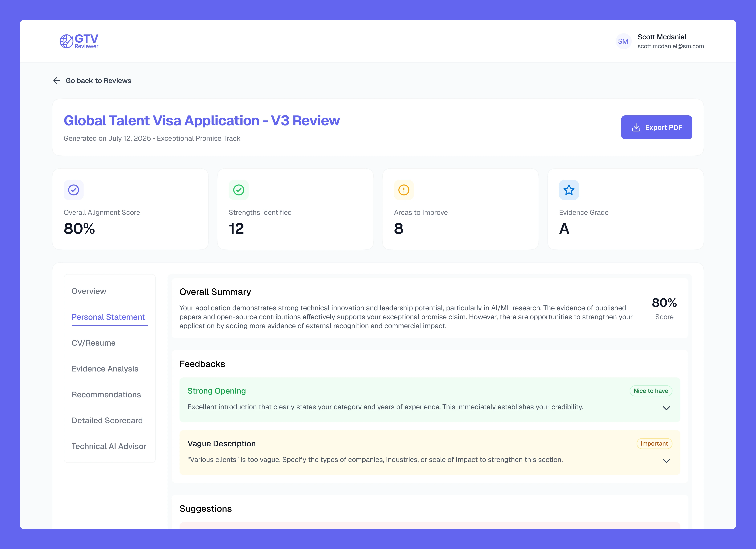Go to the Recommendations tab
The height and width of the screenshot is (549, 756).
tap(106, 395)
